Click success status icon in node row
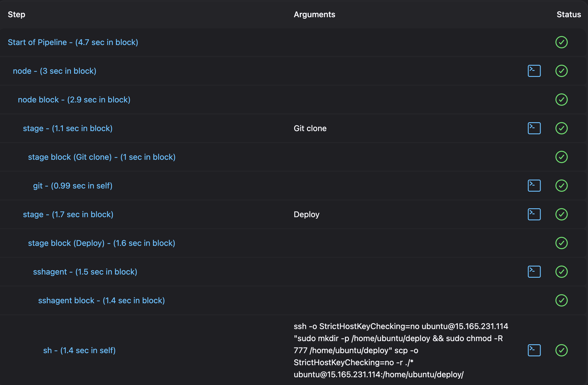Viewport: 588px width, 385px height. tap(561, 71)
